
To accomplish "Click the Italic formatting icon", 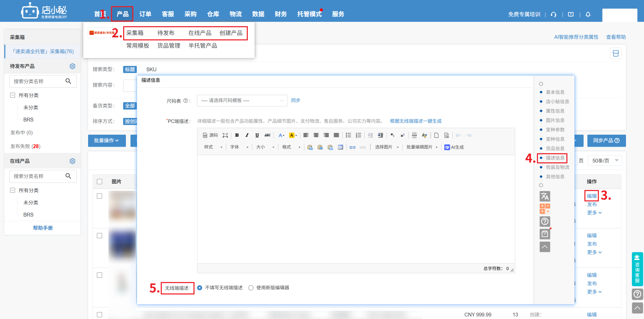I will click(247, 135).
